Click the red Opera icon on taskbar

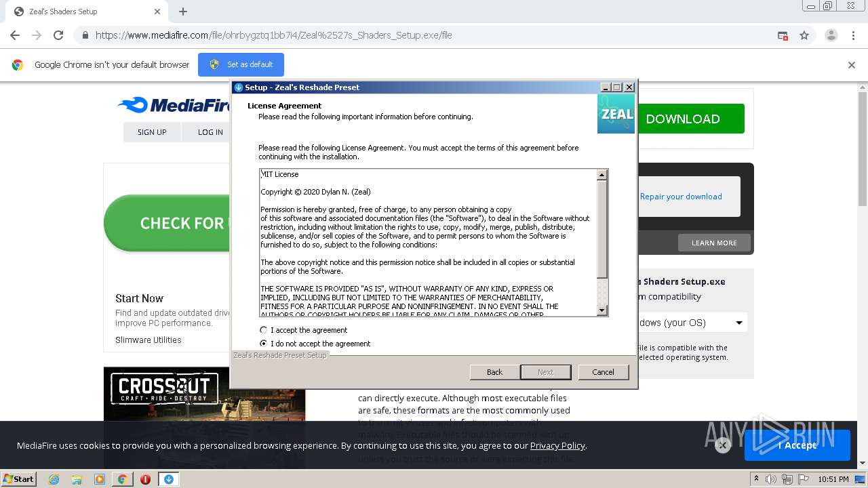145,479
